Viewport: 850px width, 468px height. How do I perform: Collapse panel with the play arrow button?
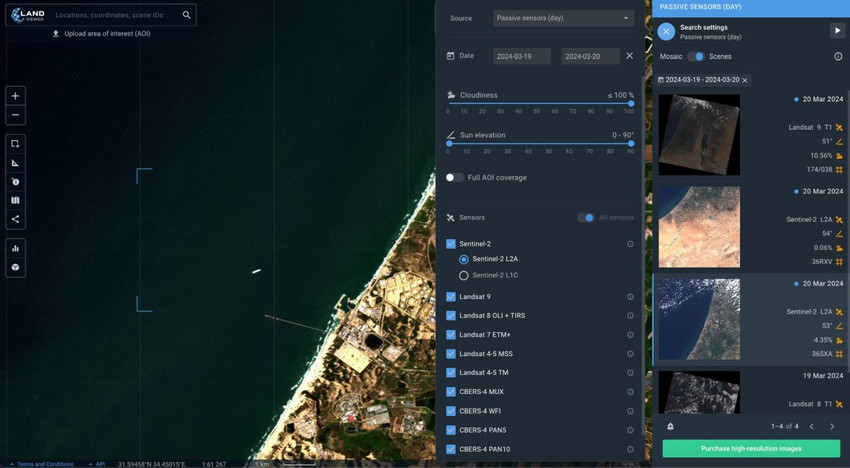[x=837, y=31]
